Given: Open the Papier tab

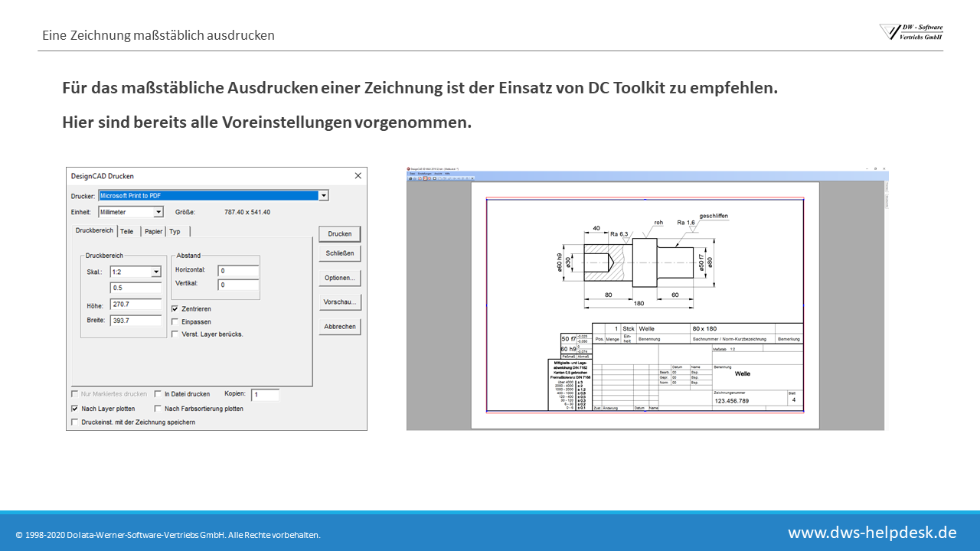Looking at the screenshot, I should click(154, 231).
